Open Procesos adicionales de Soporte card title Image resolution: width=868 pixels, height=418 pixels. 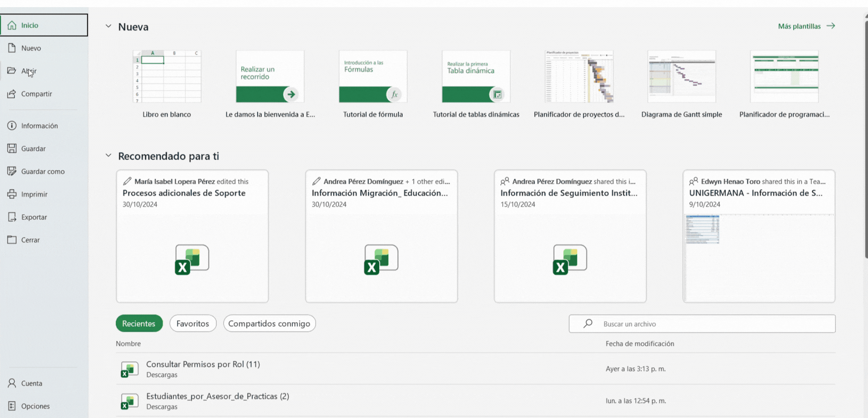[x=184, y=193]
